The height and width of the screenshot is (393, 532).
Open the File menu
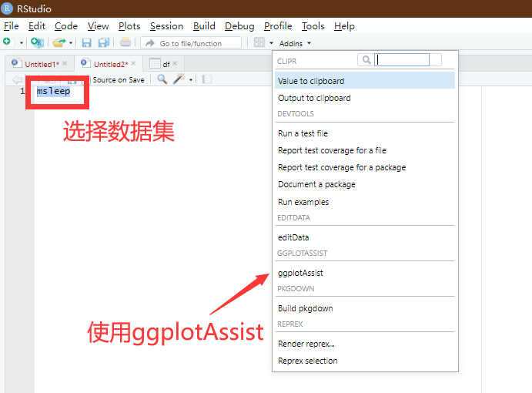12,26
